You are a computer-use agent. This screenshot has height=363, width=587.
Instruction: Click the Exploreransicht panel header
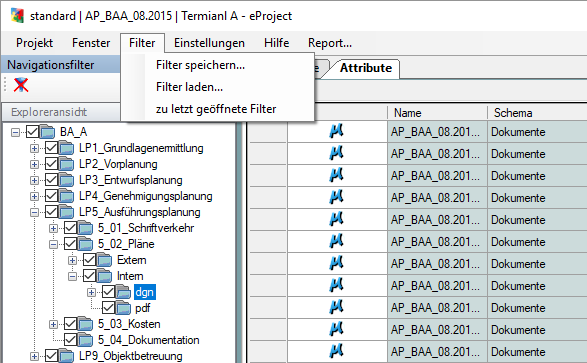pyautogui.click(x=61, y=112)
